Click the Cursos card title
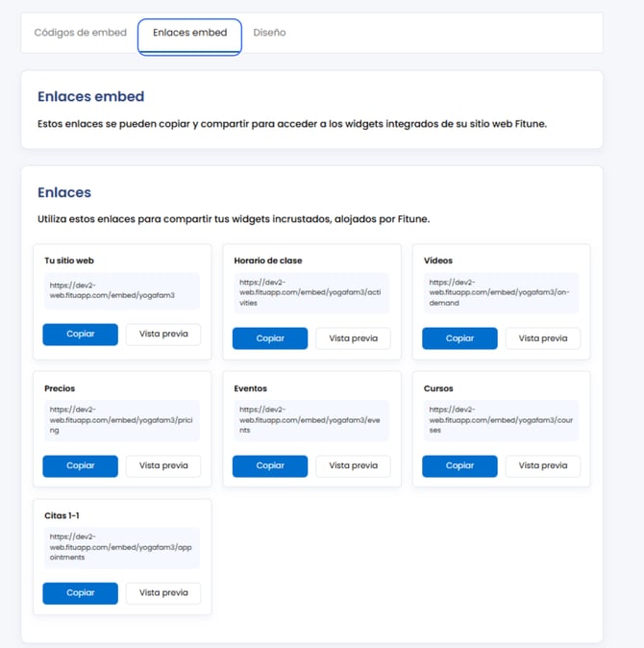The height and width of the screenshot is (648, 644). pyautogui.click(x=438, y=388)
